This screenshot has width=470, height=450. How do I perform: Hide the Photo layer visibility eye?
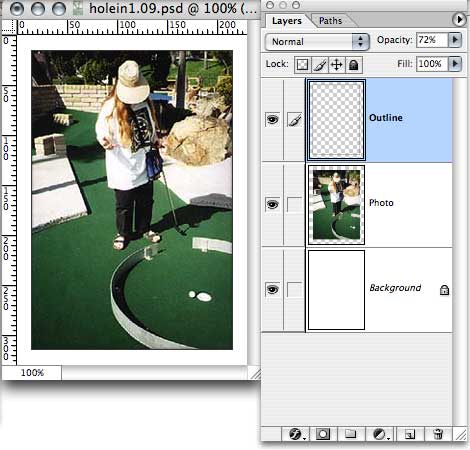(x=272, y=204)
